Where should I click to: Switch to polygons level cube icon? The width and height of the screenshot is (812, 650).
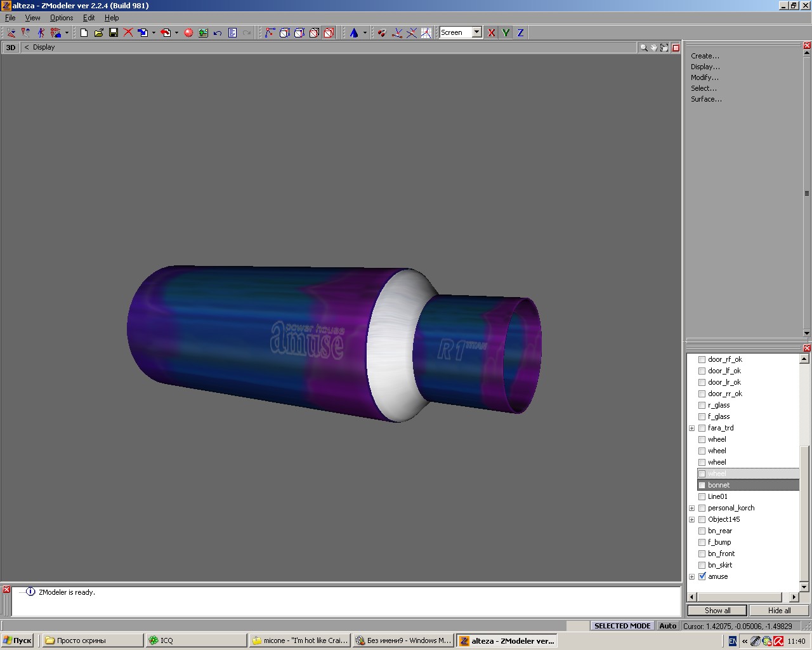[x=299, y=32]
